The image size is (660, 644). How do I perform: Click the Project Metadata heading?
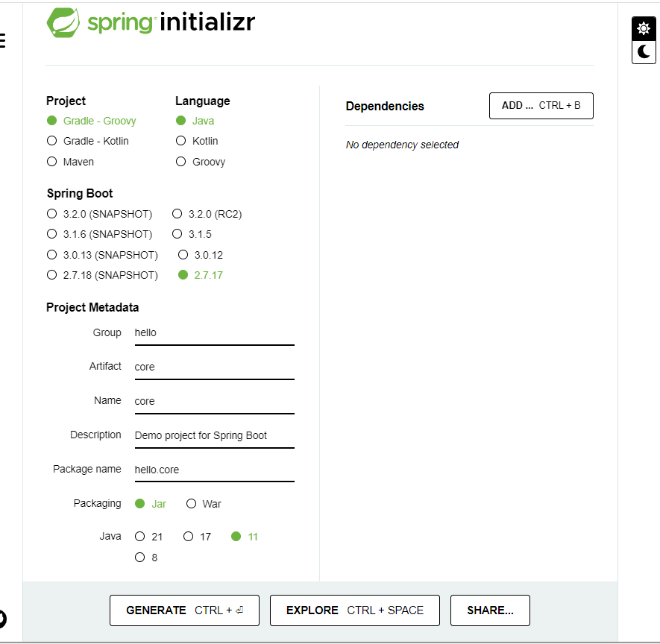pos(92,308)
